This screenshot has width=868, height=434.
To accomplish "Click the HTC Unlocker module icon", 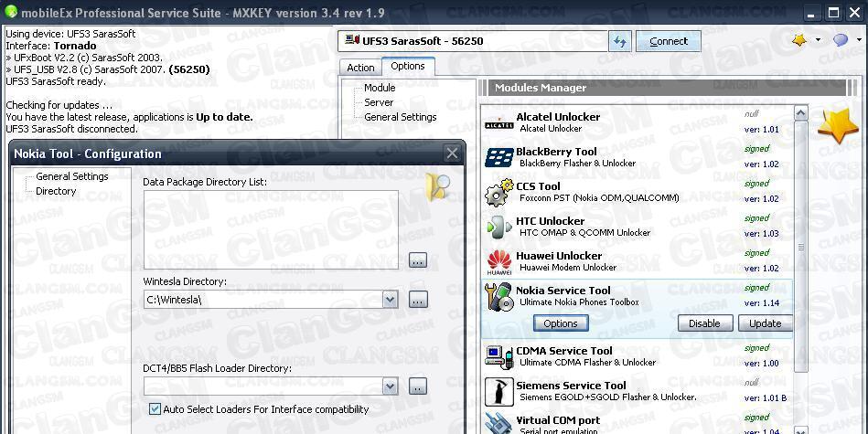I will point(498,227).
